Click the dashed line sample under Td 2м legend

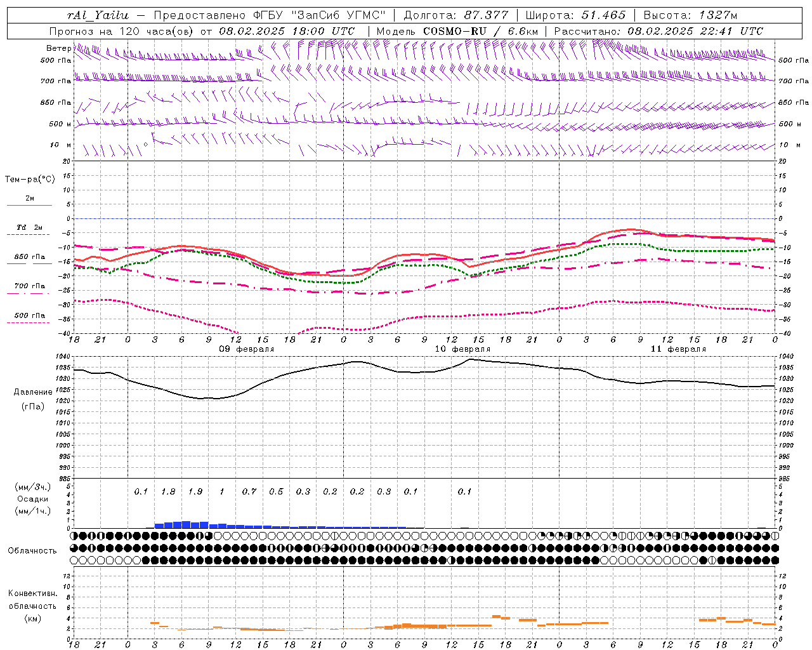click(x=29, y=235)
